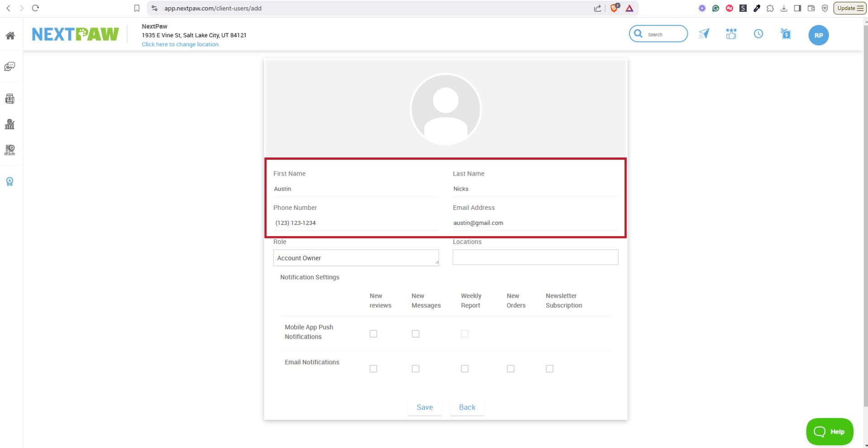Screen dimensions: 868x448
Task: Open the Brave wallet icon
Action: (x=811, y=8)
